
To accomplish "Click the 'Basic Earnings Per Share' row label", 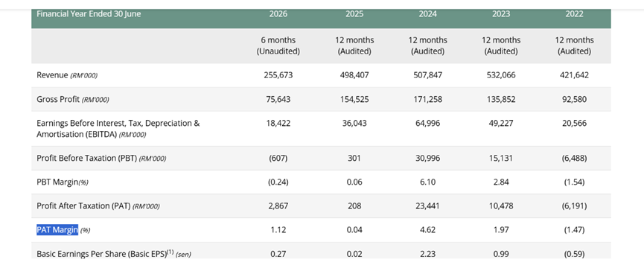I will tap(114, 254).
